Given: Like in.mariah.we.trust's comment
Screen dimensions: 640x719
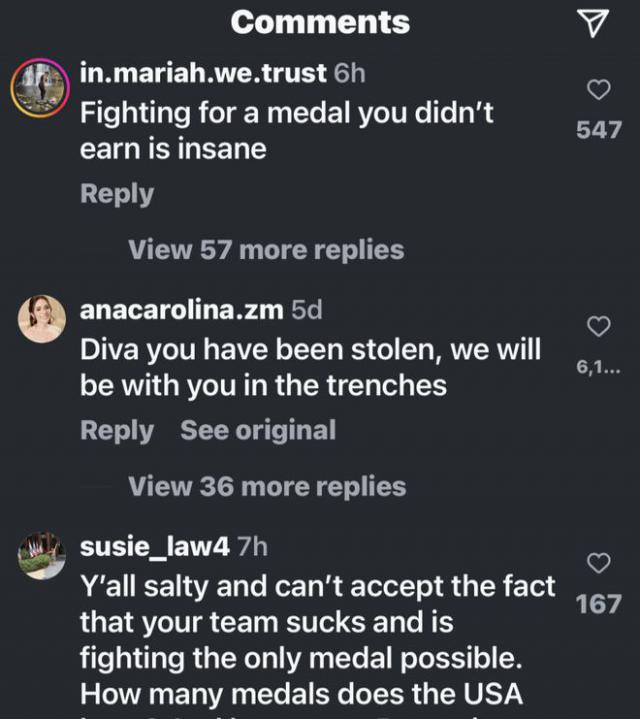Looking at the screenshot, I should tap(598, 91).
